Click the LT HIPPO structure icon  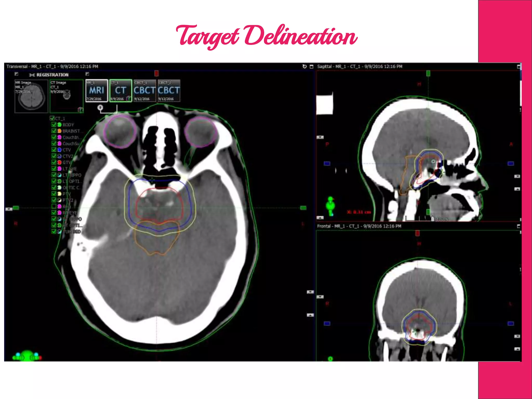click(x=59, y=175)
